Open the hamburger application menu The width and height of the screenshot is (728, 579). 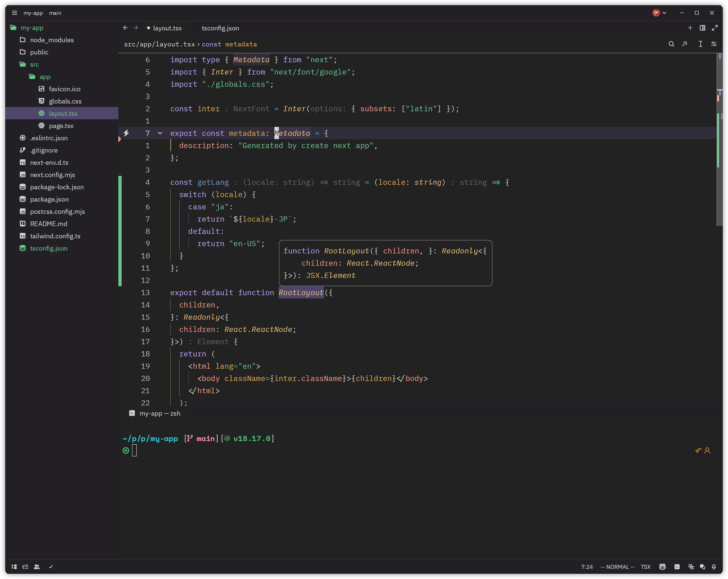click(15, 13)
